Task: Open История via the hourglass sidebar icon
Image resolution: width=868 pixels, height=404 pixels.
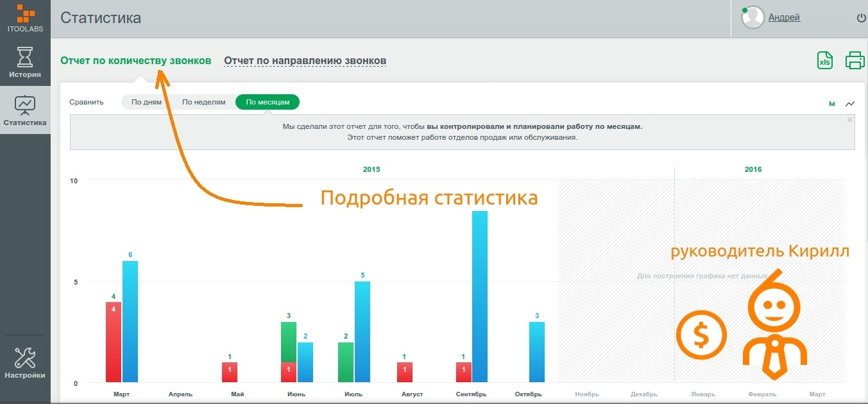Action: click(25, 62)
